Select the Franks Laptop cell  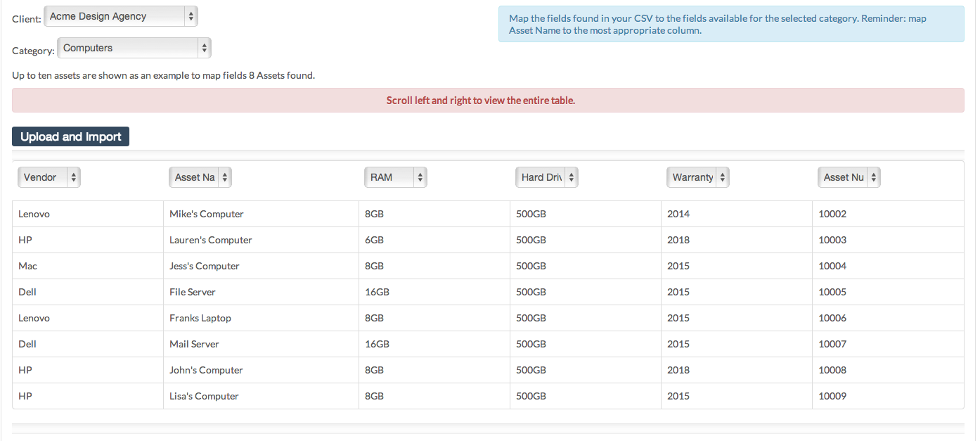200,319
